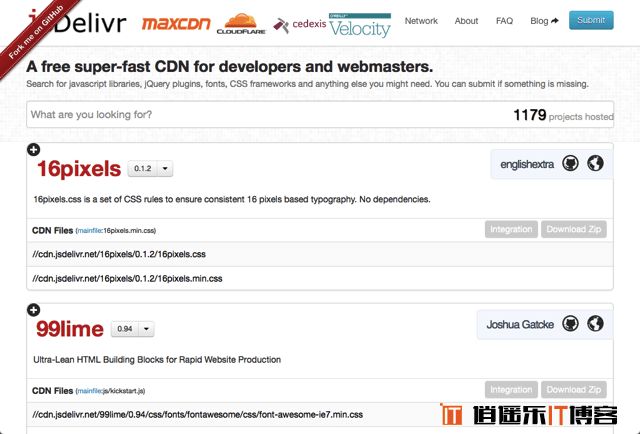
Task: Click the MaxCDN sponsor logo
Action: (x=176, y=23)
